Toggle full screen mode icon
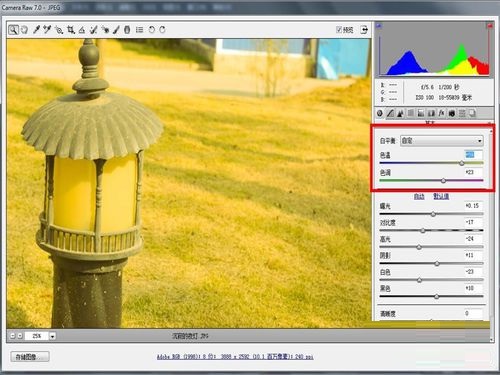The height and width of the screenshot is (375, 500). click(364, 30)
